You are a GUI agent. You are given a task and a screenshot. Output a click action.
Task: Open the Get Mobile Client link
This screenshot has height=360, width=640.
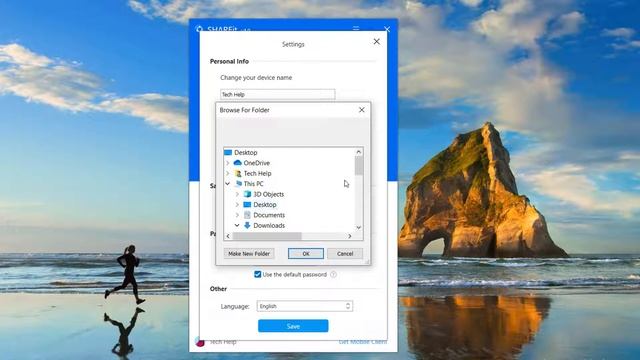click(362, 342)
